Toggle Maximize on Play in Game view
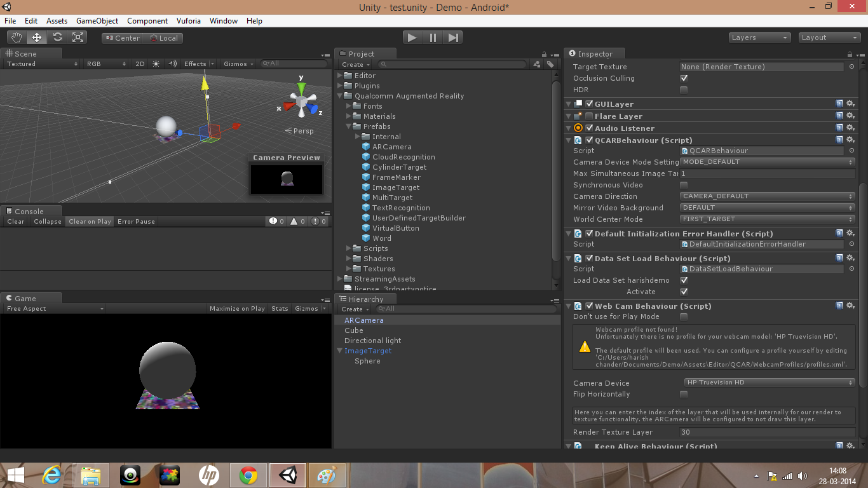The width and height of the screenshot is (868, 488). pyautogui.click(x=237, y=309)
